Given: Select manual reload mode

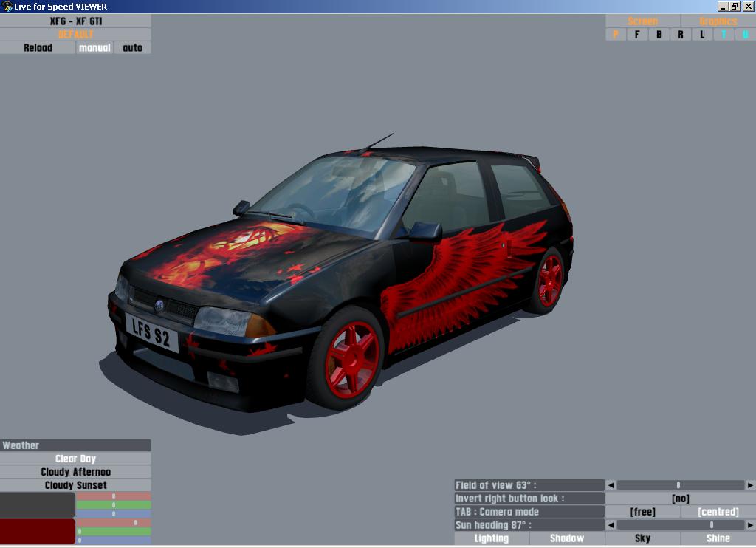Looking at the screenshot, I should click(94, 48).
